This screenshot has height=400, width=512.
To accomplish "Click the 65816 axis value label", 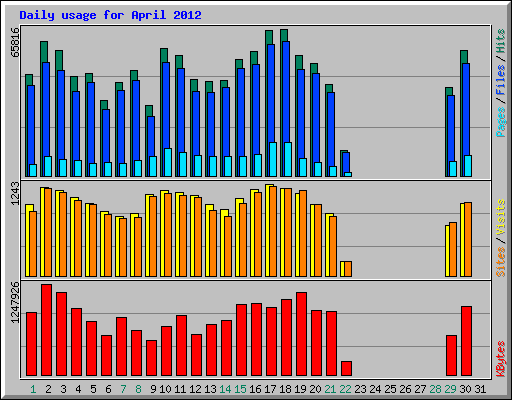I will (15, 42).
